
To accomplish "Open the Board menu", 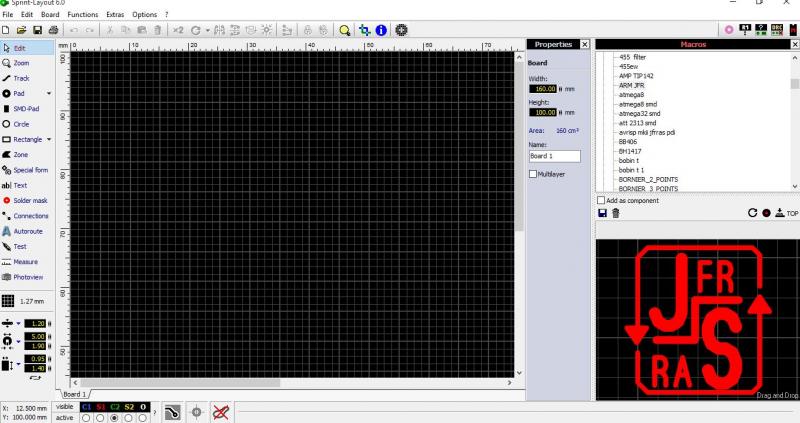I will pyautogui.click(x=50, y=15).
